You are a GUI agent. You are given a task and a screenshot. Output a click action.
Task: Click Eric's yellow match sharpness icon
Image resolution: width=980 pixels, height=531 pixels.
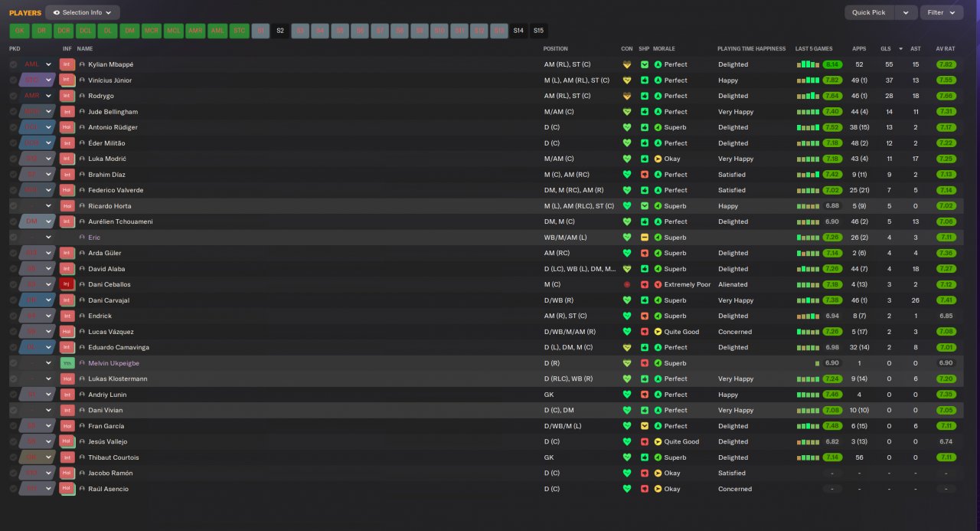[x=645, y=238]
